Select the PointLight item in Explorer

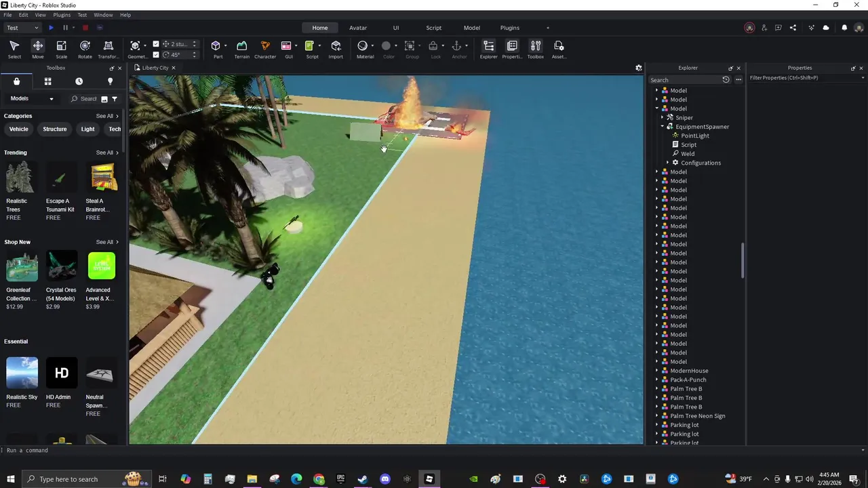click(695, 136)
